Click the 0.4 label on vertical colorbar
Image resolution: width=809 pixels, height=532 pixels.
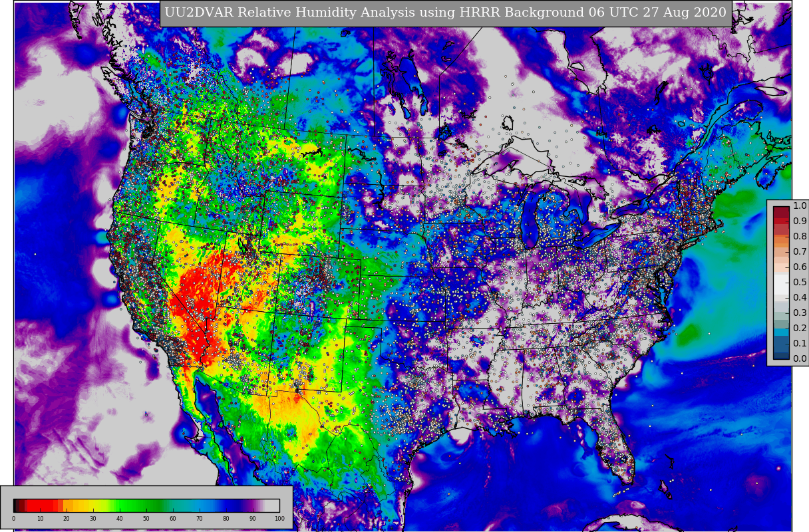(800, 298)
